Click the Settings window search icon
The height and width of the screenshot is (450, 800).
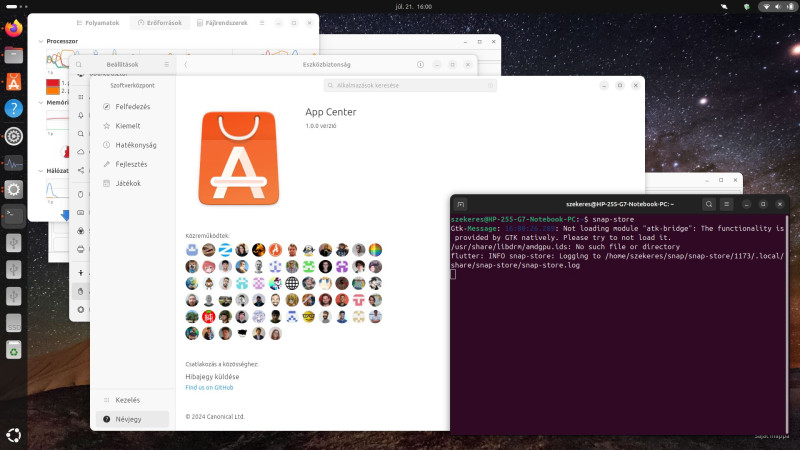79,65
